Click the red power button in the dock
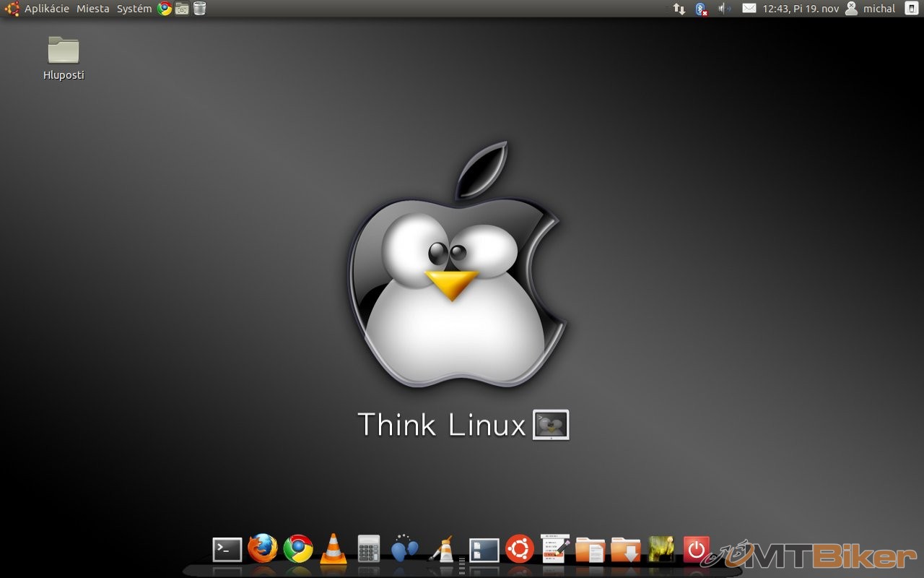 click(x=696, y=550)
